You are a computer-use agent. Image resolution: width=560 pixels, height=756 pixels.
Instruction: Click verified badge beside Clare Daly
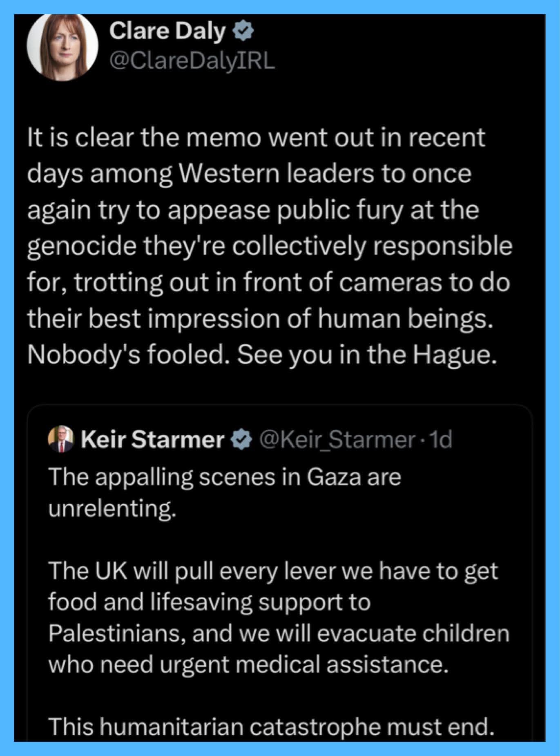[x=244, y=32]
